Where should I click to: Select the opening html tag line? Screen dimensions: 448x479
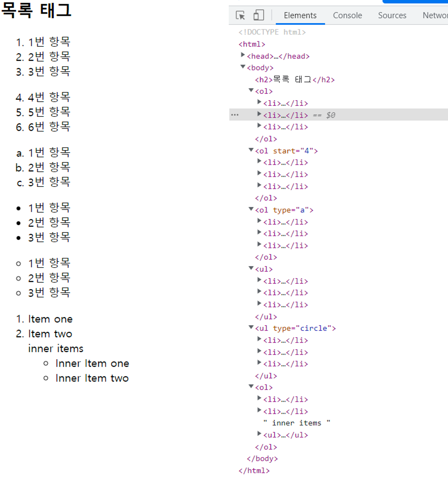(252, 44)
